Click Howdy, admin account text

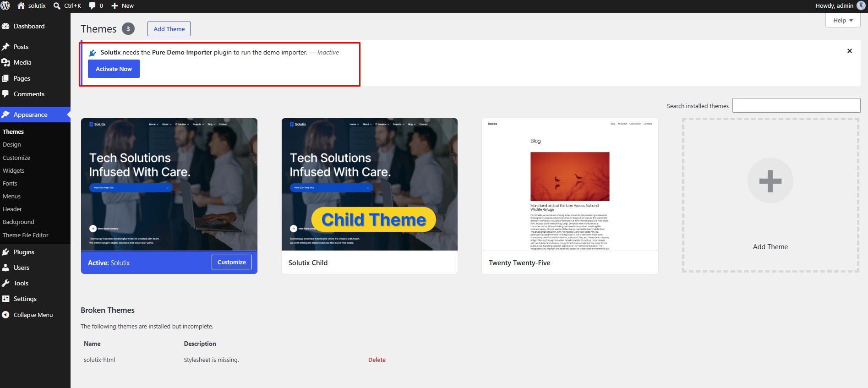coord(834,5)
